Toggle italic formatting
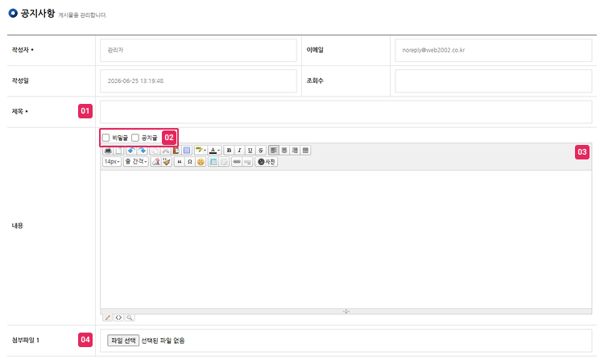The image size is (604, 364). pyautogui.click(x=240, y=151)
